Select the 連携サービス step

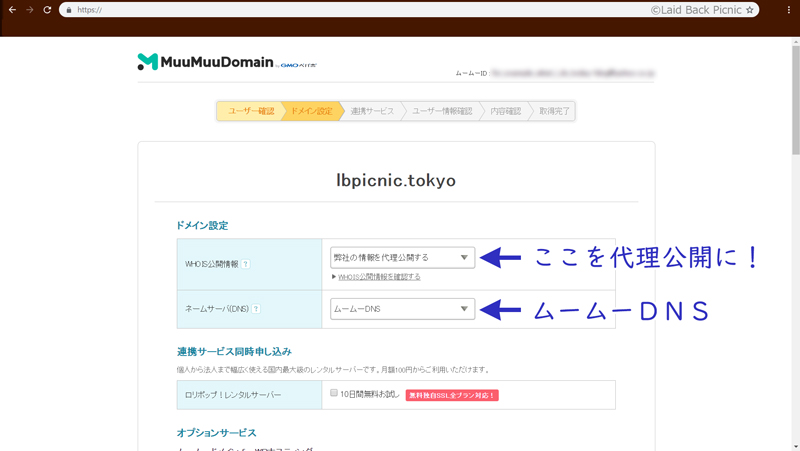coord(372,111)
